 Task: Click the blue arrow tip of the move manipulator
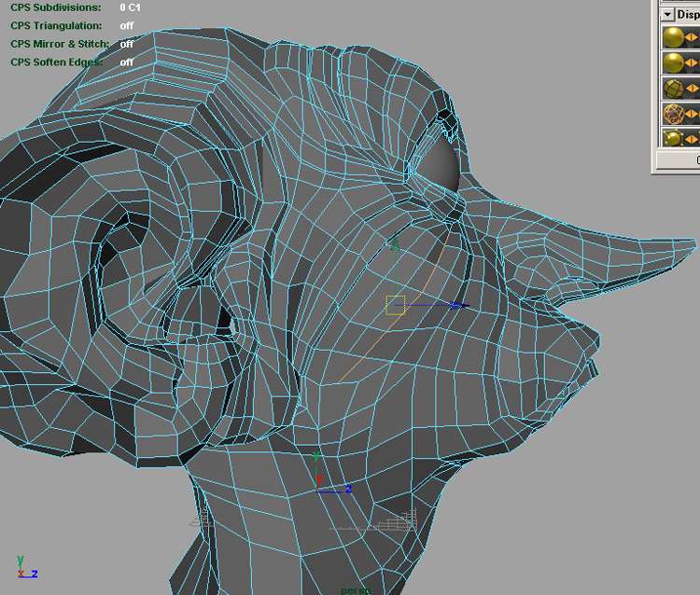tap(461, 305)
